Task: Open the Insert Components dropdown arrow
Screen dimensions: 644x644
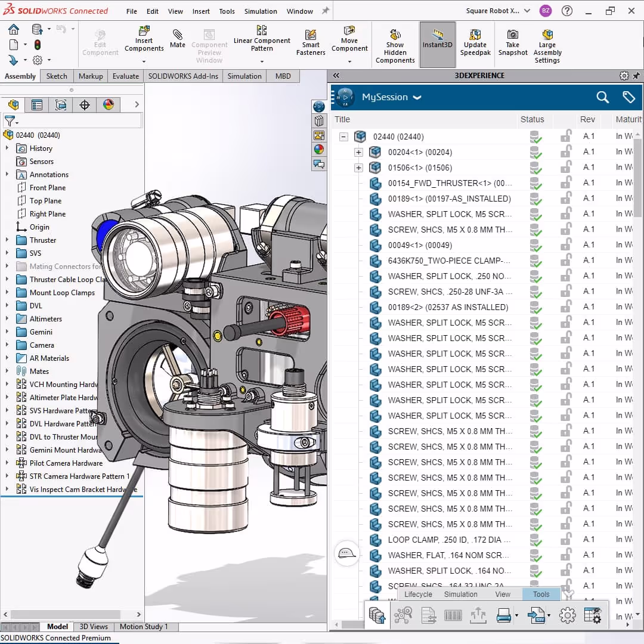Action: point(144,61)
